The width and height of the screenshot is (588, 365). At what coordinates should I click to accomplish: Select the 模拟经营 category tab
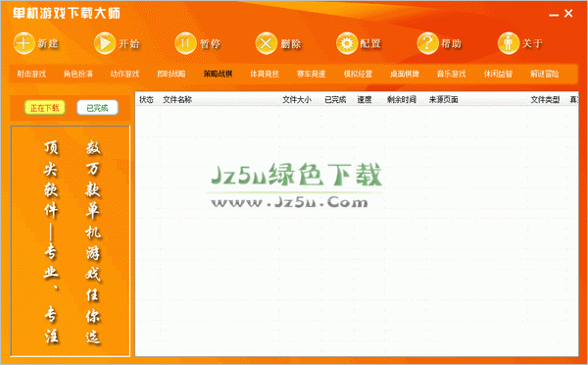click(x=358, y=74)
